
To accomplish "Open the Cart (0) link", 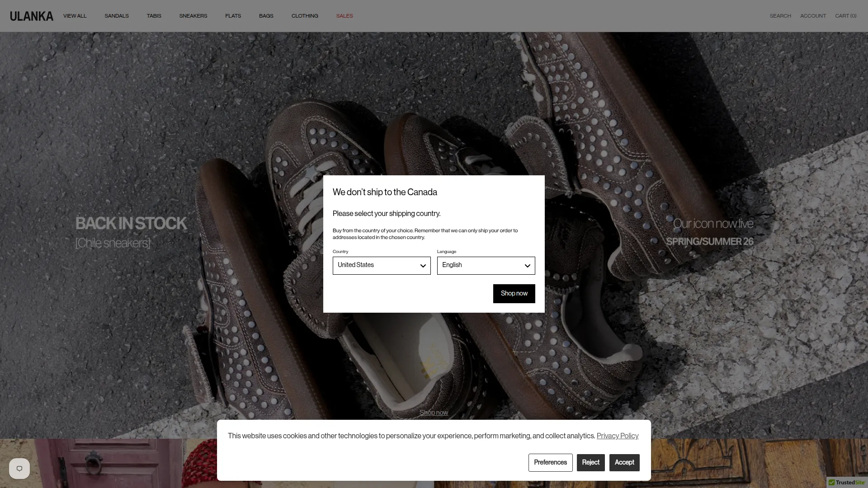I will pos(845,16).
